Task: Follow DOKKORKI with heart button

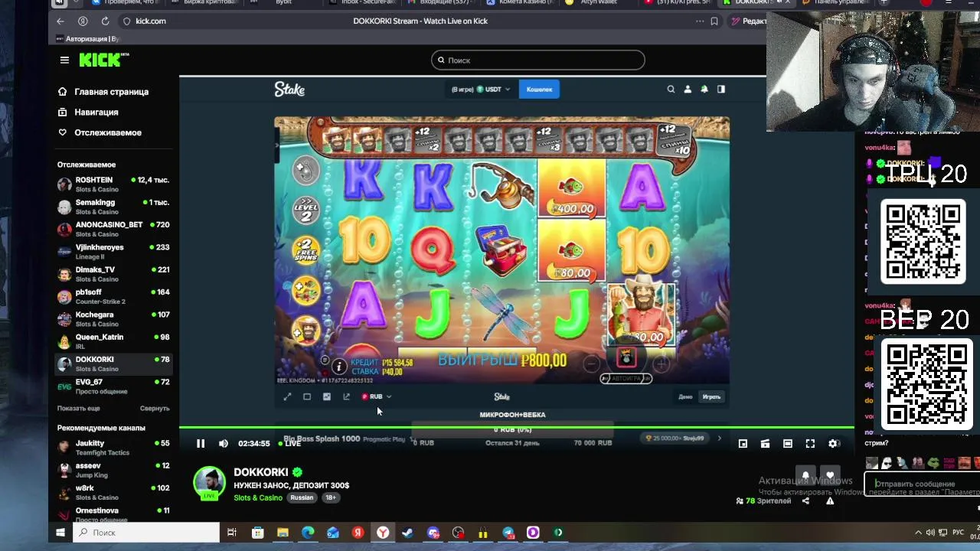Action: (830, 475)
